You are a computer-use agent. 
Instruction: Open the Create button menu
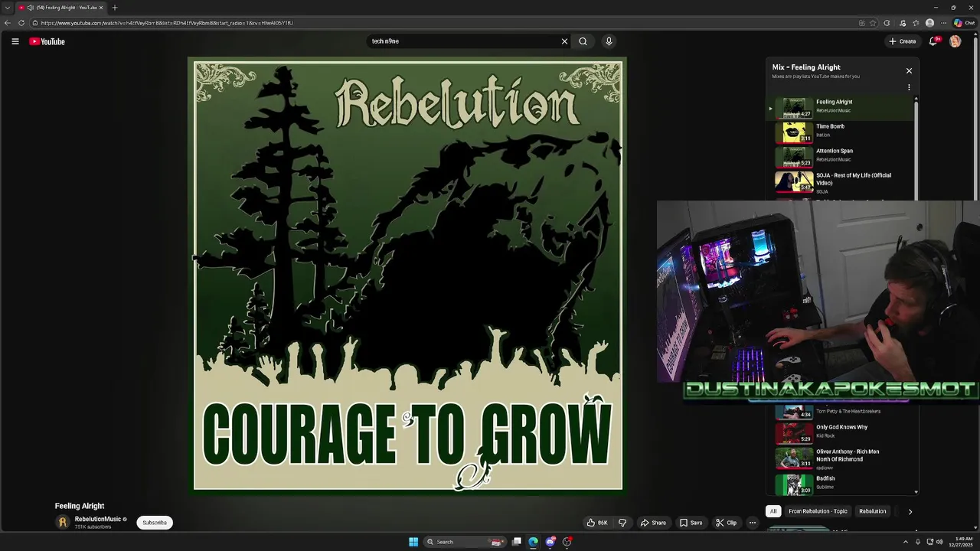(x=903, y=41)
